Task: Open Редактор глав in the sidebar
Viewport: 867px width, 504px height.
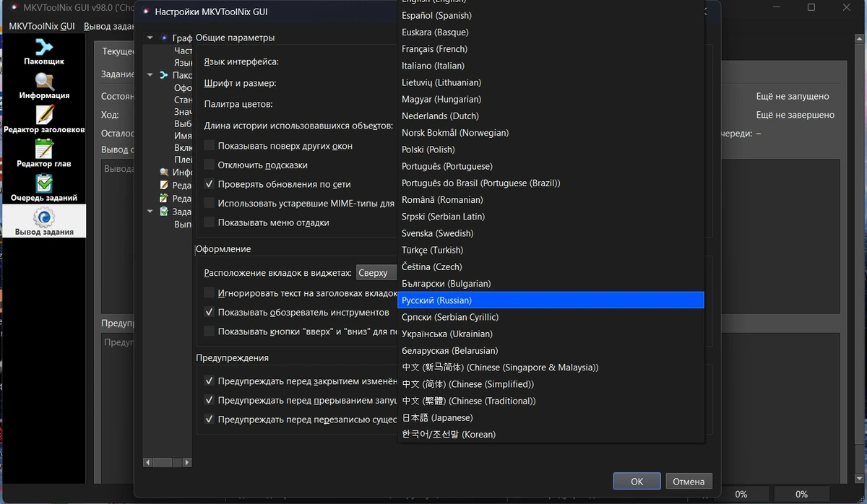Action: click(x=44, y=154)
